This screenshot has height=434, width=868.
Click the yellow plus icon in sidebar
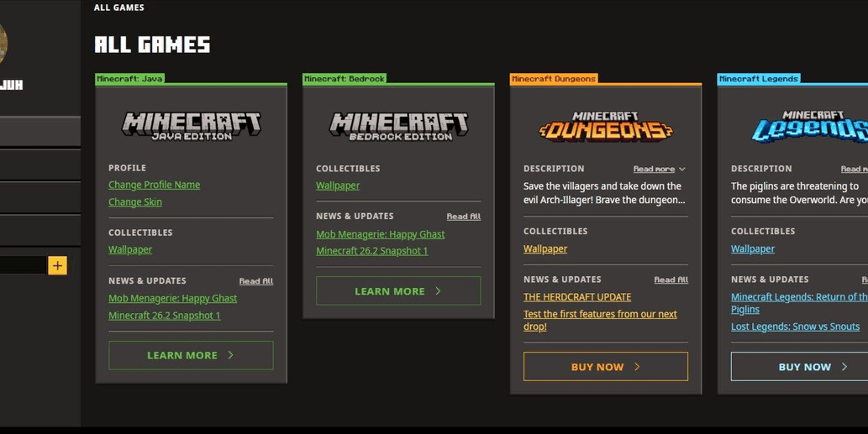[58, 265]
